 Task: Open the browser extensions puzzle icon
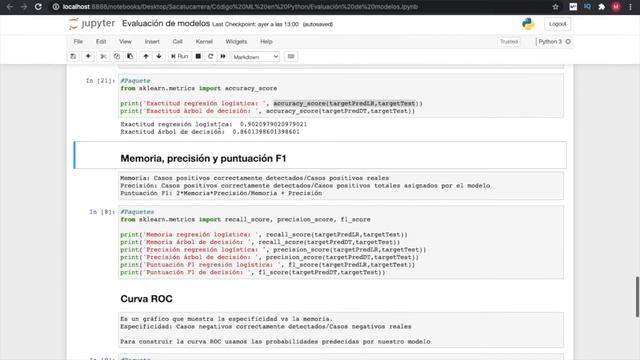pyautogui.click(x=602, y=7)
